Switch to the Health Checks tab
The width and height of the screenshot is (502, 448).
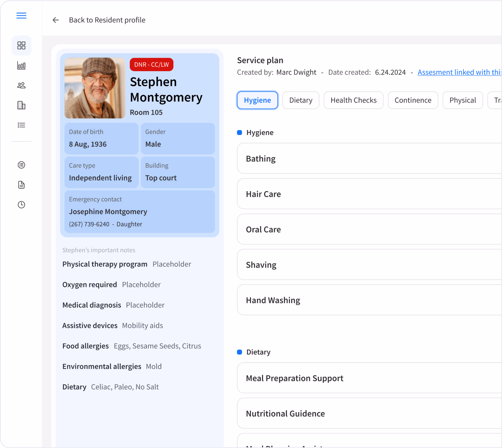tap(353, 100)
